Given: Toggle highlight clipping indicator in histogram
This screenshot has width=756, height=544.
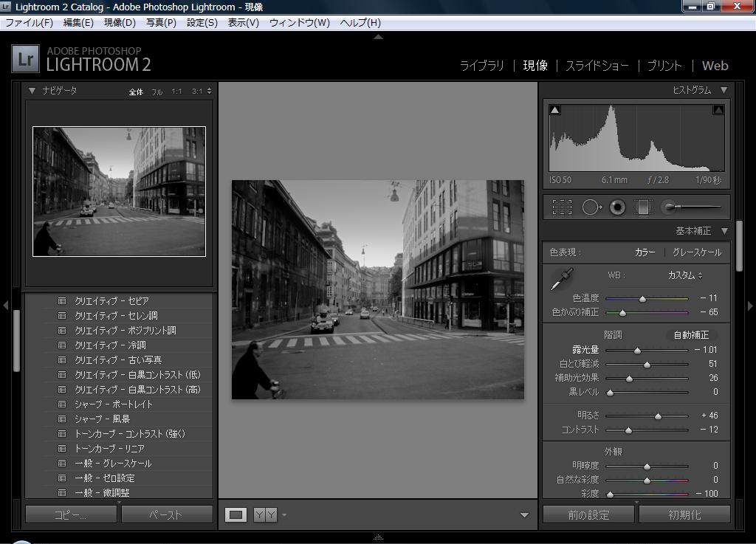Looking at the screenshot, I should click(x=718, y=110).
